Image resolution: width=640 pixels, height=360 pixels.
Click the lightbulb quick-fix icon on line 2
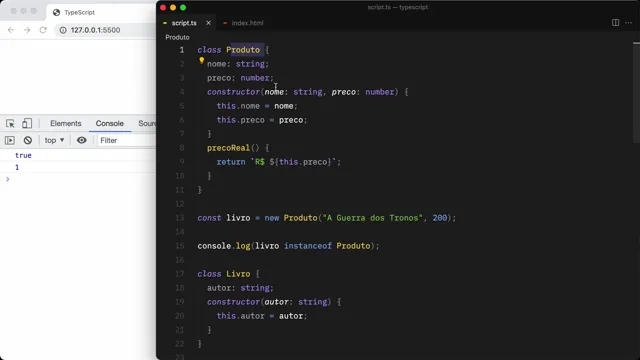202,60
